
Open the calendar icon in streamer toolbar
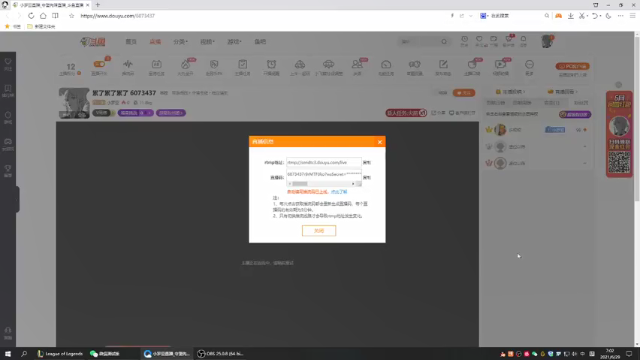pos(156,64)
